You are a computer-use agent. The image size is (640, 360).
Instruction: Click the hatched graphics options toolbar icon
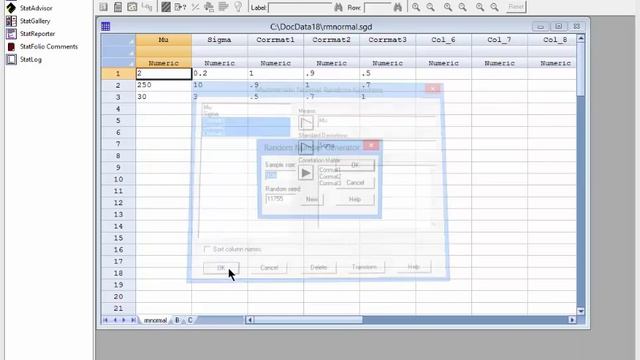(166, 7)
